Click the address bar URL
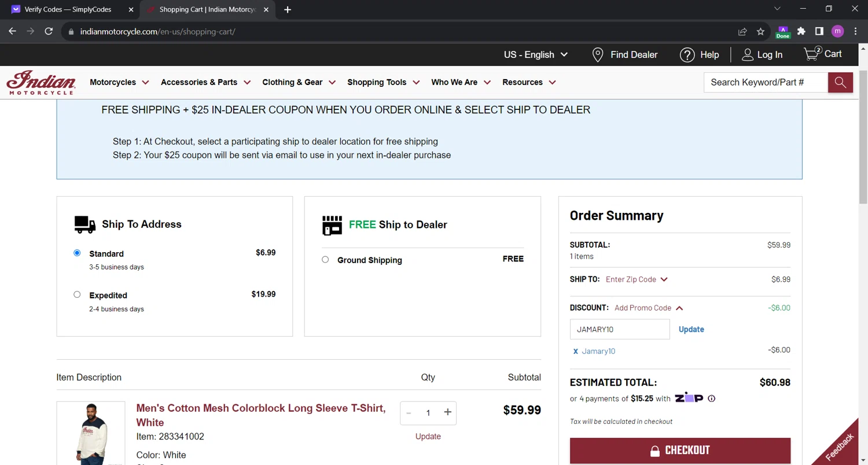 pyautogui.click(x=157, y=32)
